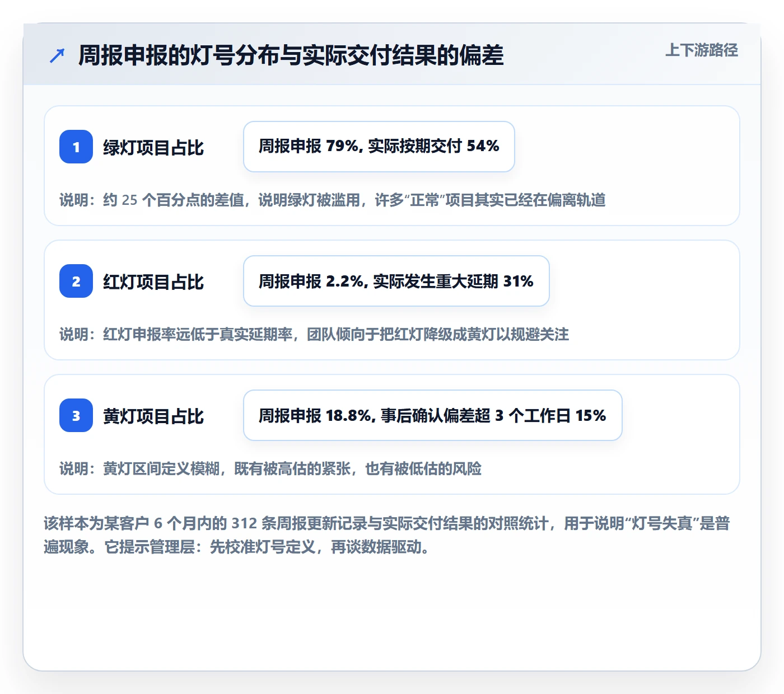This screenshot has width=784, height=694.
Task: Select the 红灯项目占比 heading
Action: [153, 282]
